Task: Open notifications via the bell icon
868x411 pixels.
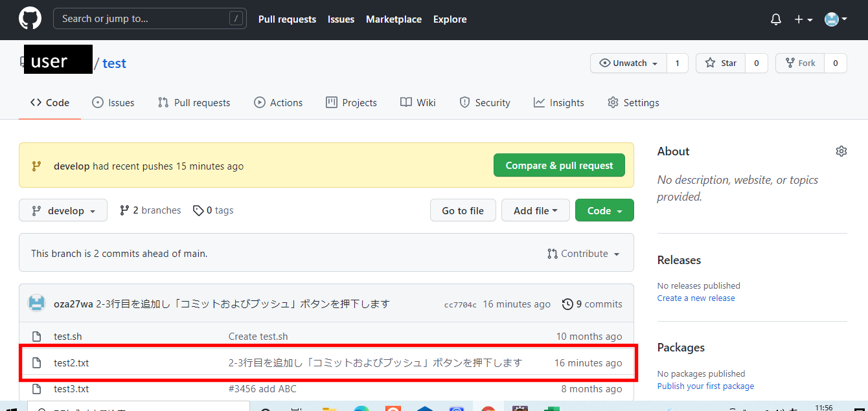Action: [x=775, y=19]
